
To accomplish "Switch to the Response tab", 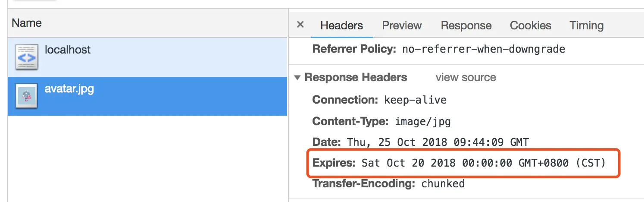I will pyautogui.click(x=466, y=25).
